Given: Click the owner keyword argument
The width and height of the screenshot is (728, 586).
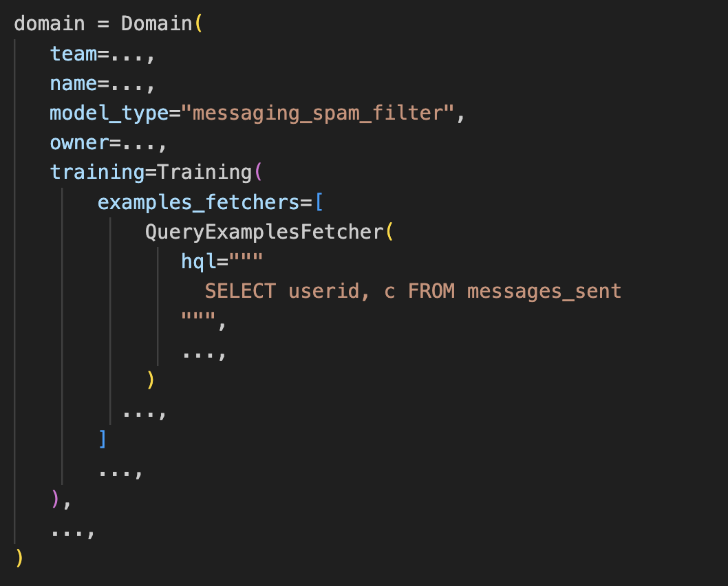Looking at the screenshot, I should 79,143.
